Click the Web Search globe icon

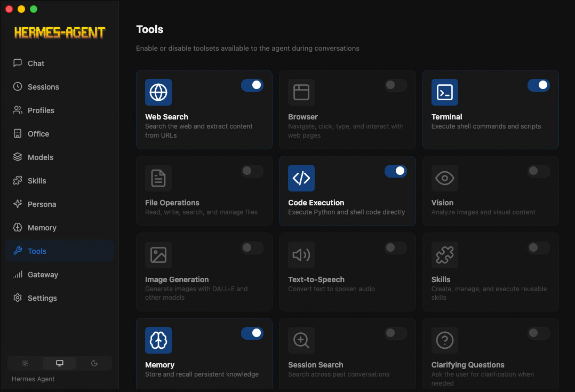point(158,92)
